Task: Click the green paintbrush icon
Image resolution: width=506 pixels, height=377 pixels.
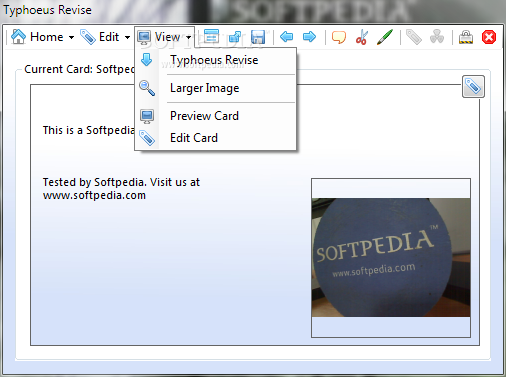Action: click(x=385, y=37)
